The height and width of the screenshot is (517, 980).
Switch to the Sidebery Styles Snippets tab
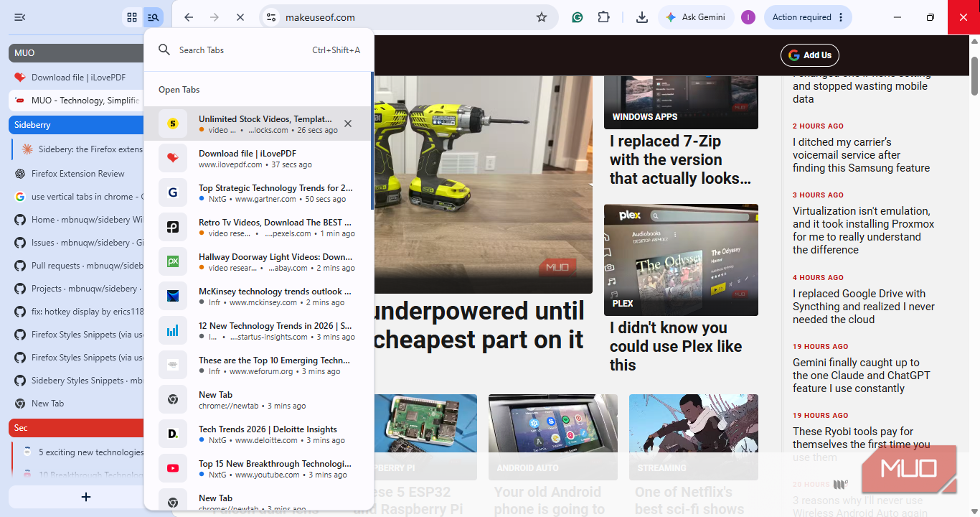pyautogui.click(x=76, y=381)
